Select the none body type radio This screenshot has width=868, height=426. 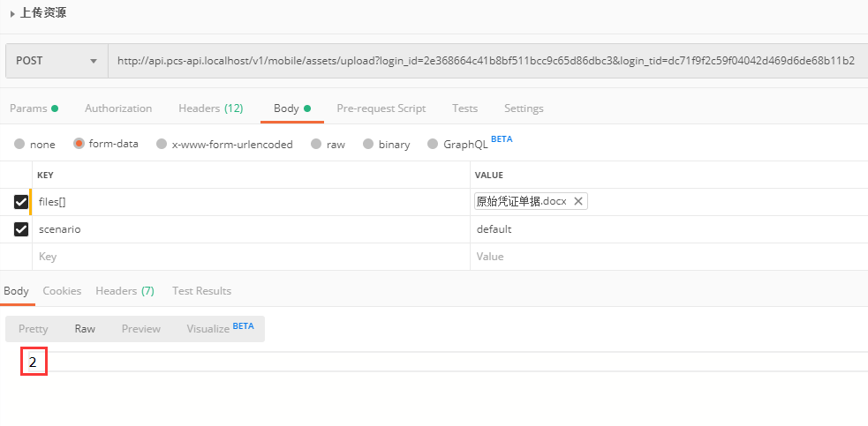coord(19,144)
